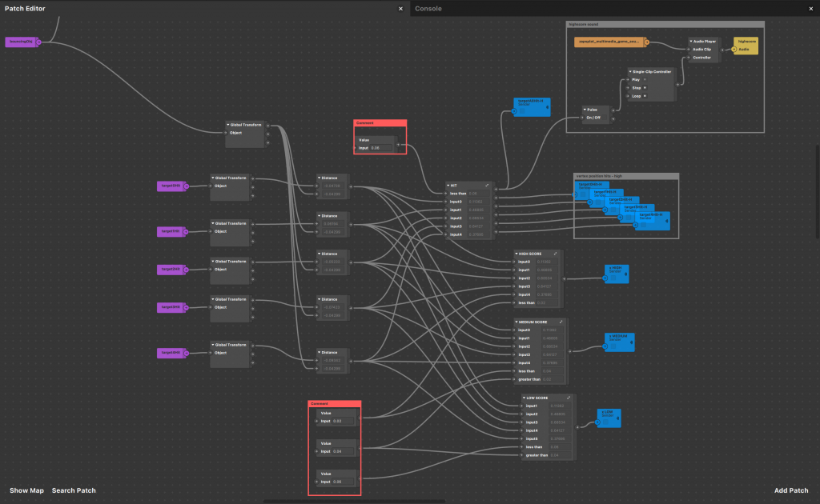Switch to the Console tab

pos(428,8)
